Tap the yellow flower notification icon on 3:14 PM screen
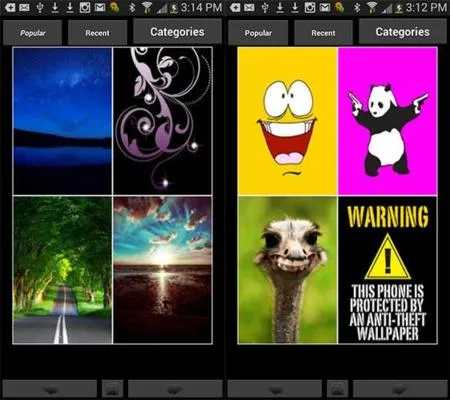 (x=114, y=7)
